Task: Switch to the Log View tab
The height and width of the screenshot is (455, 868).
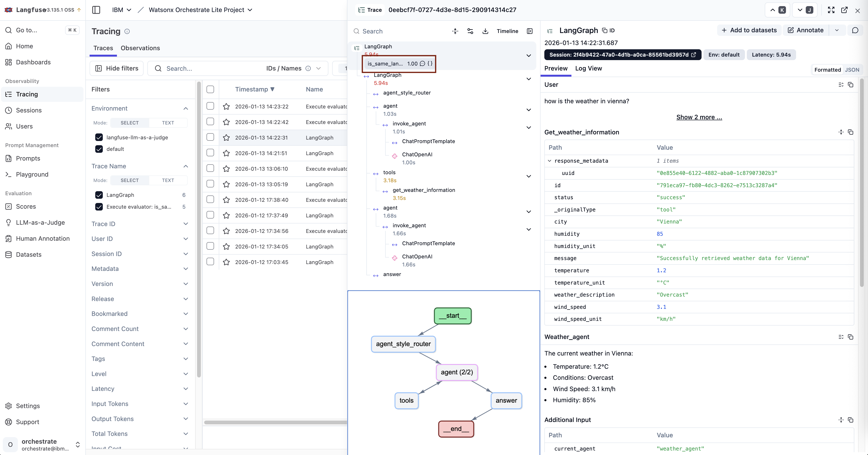Action: pos(588,68)
